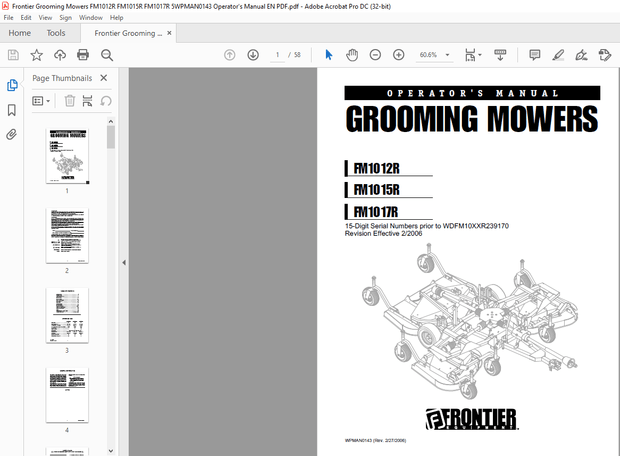Click the current page number field
The image size is (620, 456).
point(278,55)
